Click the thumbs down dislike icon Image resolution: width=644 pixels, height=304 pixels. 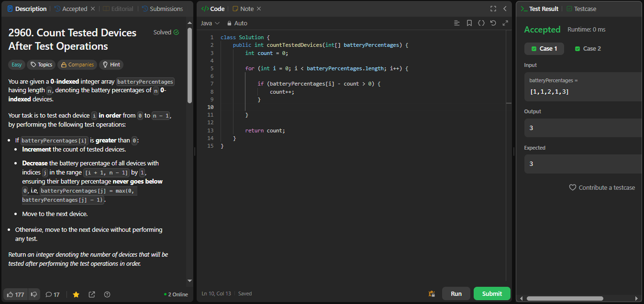[x=34, y=294]
